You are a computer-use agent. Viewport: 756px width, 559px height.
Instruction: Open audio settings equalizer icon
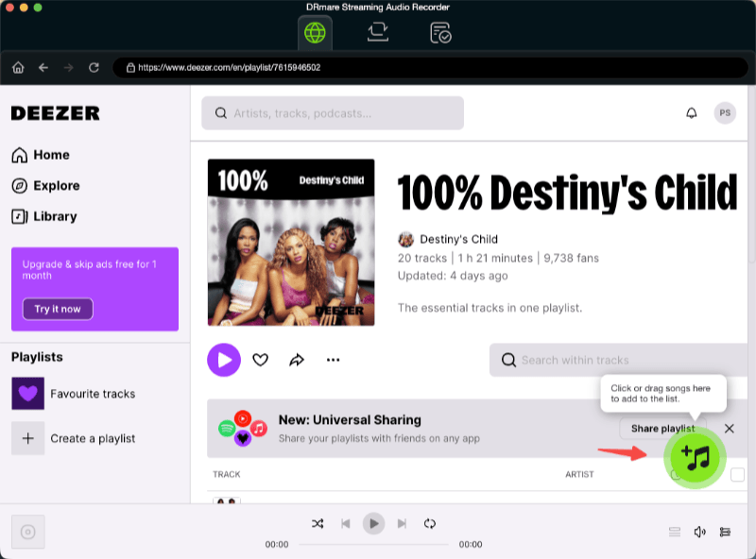pyautogui.click(x=725, y=532)
